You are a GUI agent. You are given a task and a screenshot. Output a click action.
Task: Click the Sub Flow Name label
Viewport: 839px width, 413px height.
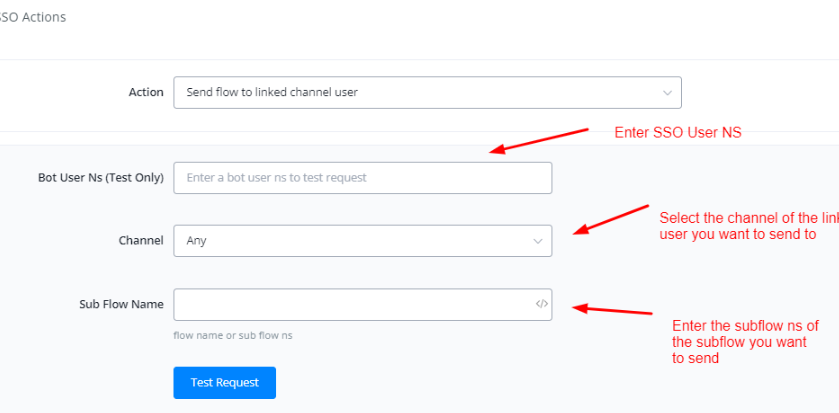(x=121, y=304)
